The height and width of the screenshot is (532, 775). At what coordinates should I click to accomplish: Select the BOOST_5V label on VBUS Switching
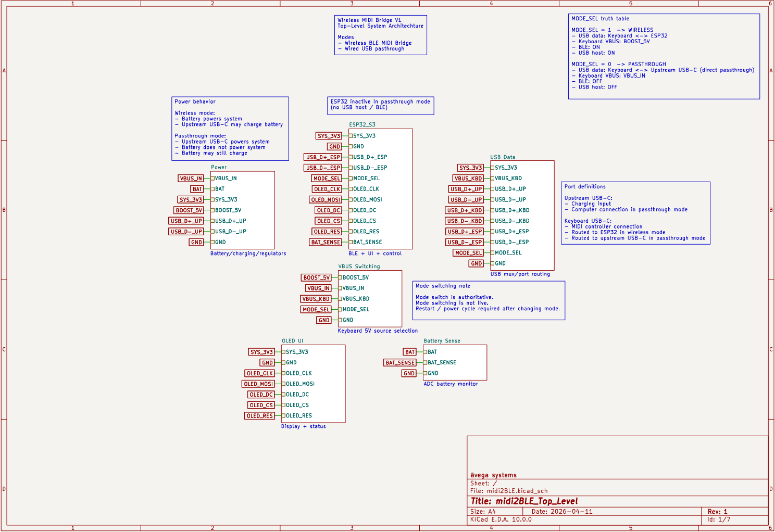point(316,277)
